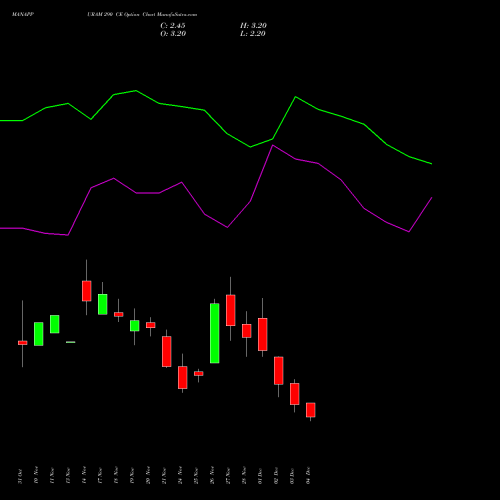Select the '14 Nov' date label
Screen dimensions: 500x500
coord(84,475)
